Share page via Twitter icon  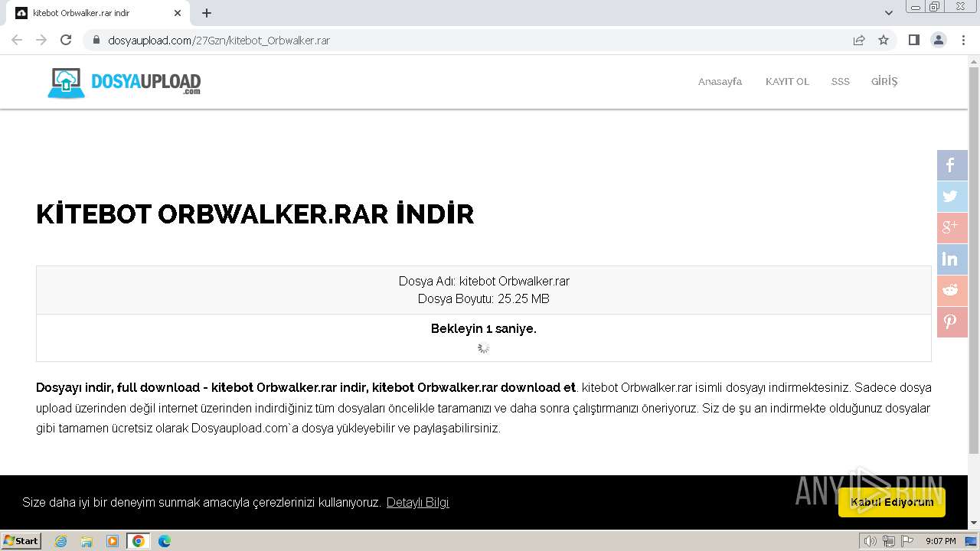952,197
